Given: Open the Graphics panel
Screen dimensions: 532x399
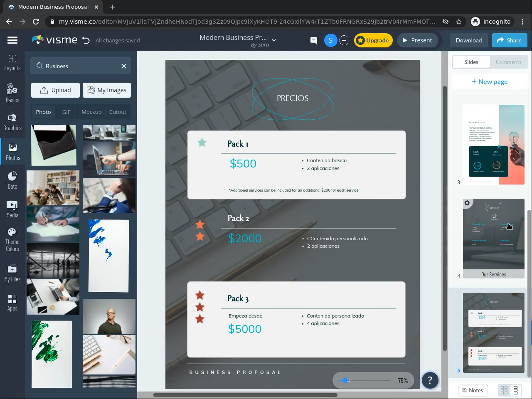Looking at the screenshot, I should click(12, 123).
